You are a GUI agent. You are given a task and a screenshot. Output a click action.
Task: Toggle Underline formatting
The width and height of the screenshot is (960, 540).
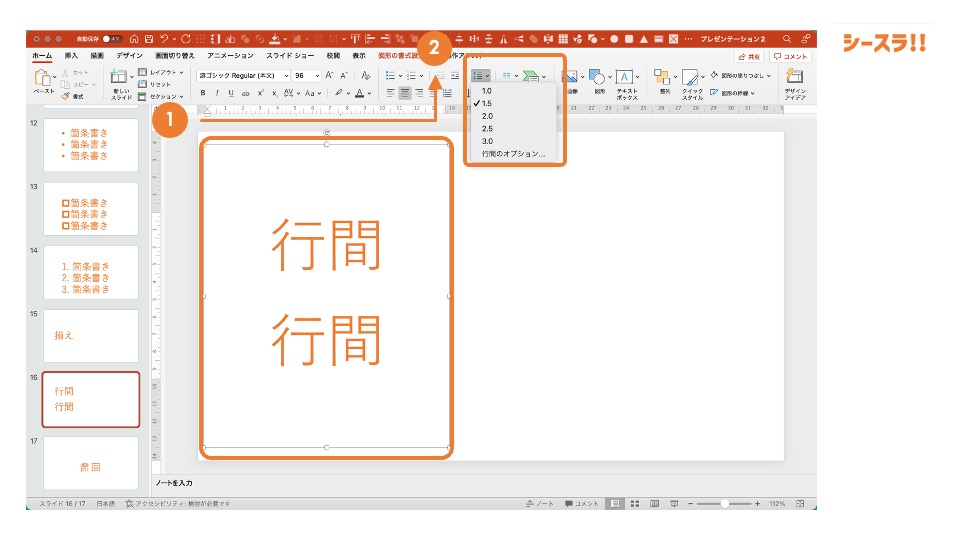231,93
